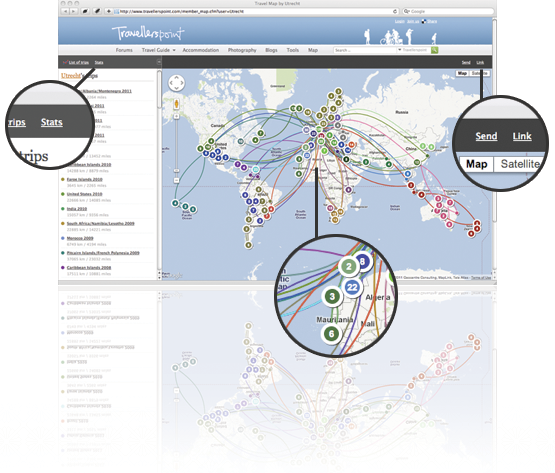
Task: Select the Map view type button
Action: (x=462, y=73)
